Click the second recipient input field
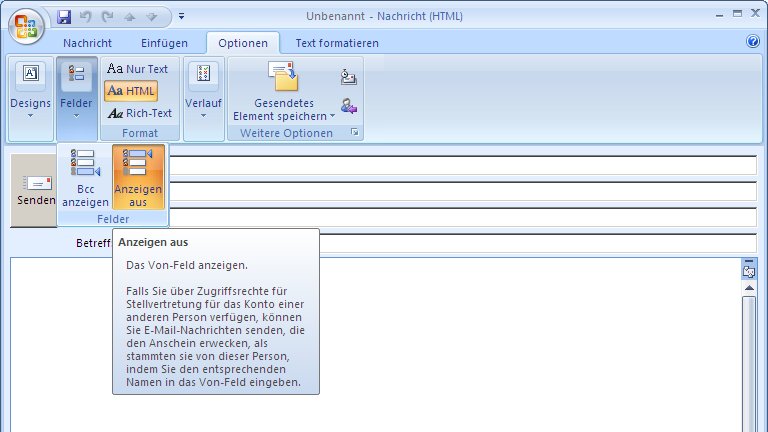This screenshot has width=768, height=432. 462,192
